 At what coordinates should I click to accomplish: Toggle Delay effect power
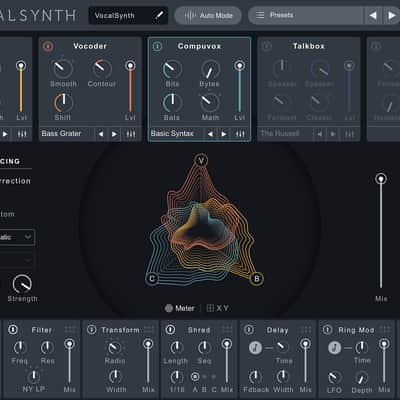click(x=249, y=329)
